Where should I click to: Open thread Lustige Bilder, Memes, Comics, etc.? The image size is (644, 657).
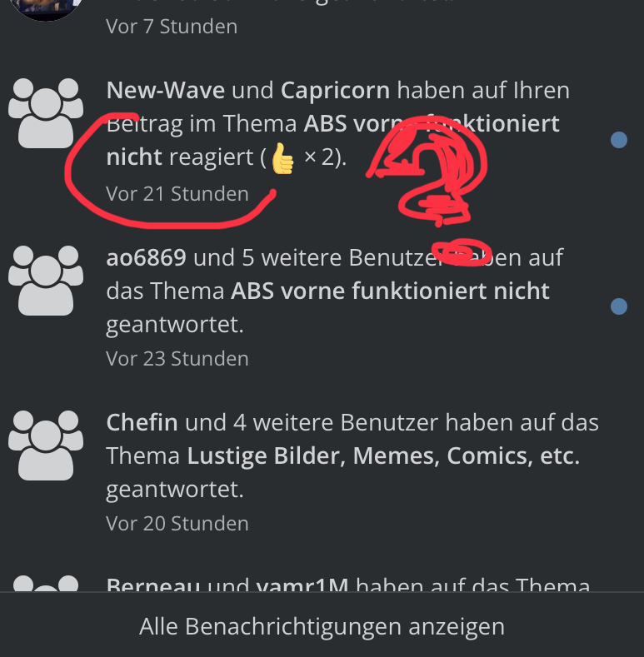click(383, 455)
